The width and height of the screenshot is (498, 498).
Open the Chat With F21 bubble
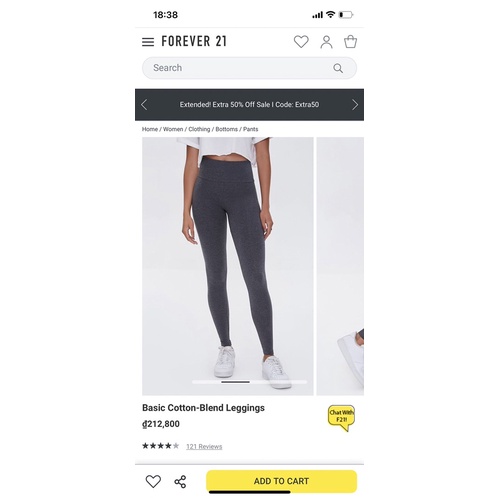pyautogui.click(x=341, y=418)
